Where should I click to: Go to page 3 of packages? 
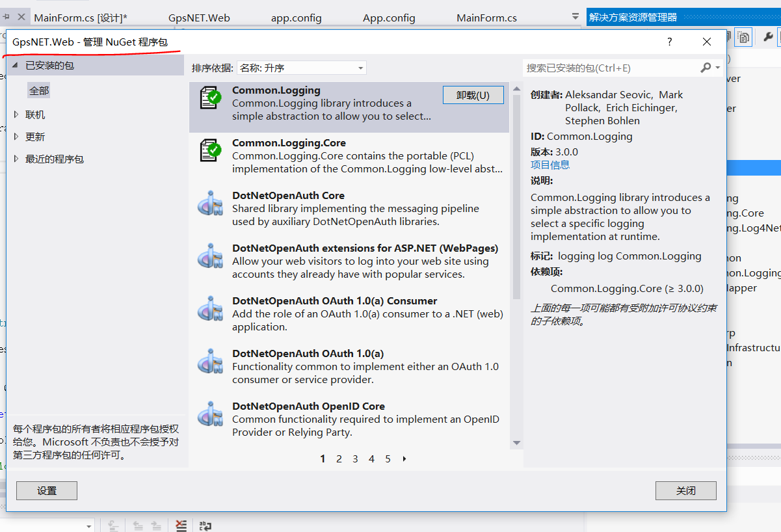coord(355,459)
